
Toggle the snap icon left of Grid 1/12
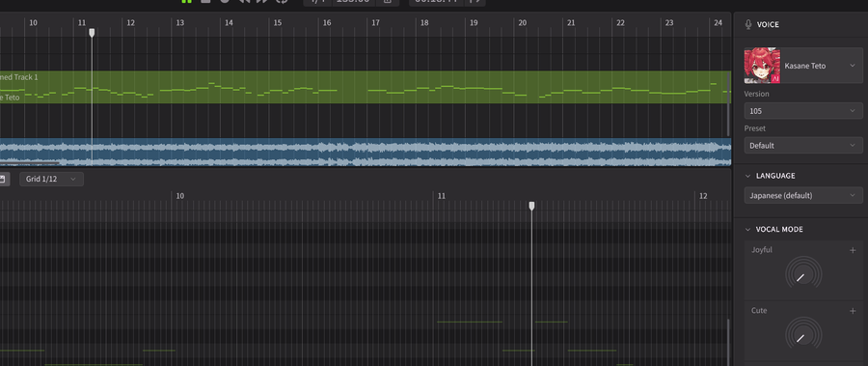click(x=2, y=179)
